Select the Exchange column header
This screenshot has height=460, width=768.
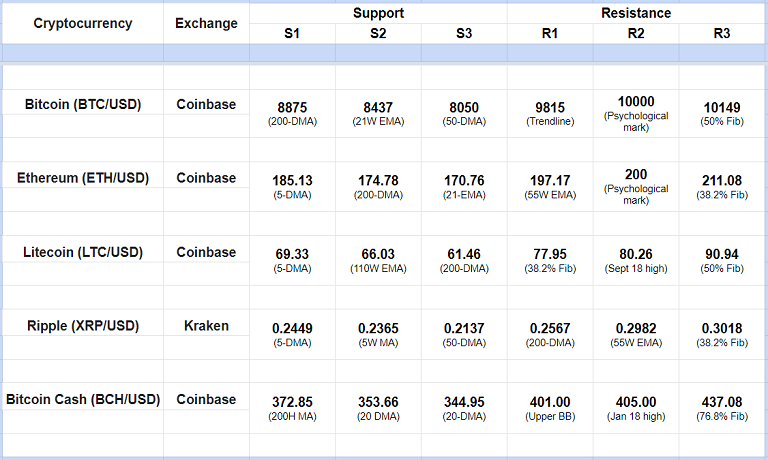coord(206,24)
